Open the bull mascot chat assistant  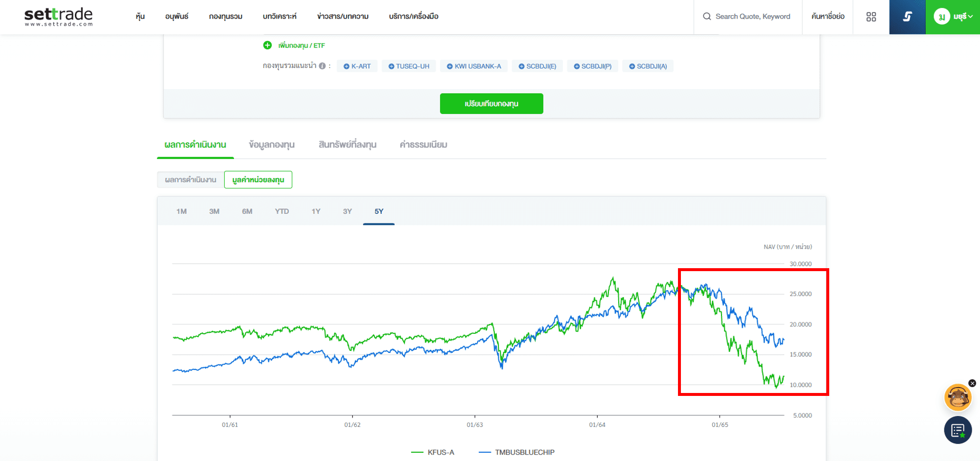click(x=958, y=397)
